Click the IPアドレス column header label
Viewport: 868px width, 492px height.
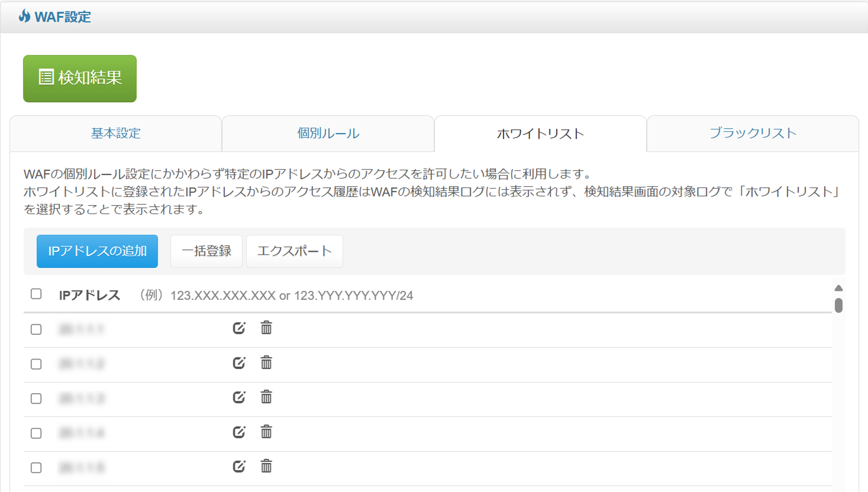tap(90, 295)
